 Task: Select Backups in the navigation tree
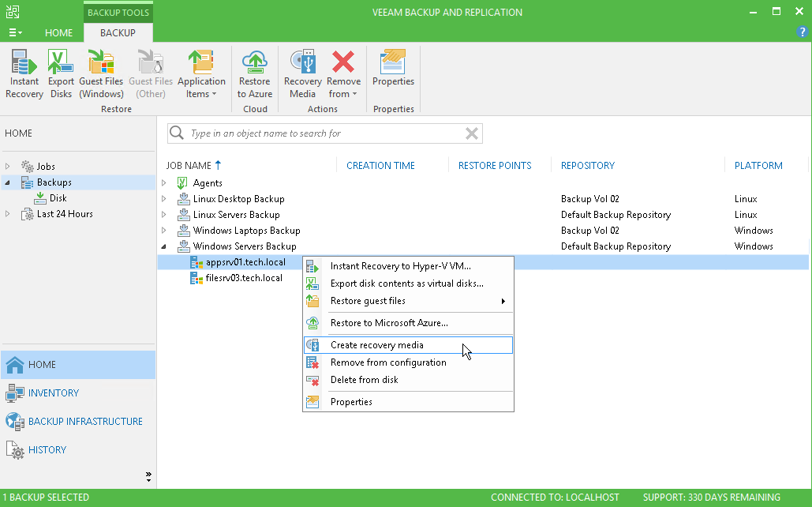click(54, 182)
